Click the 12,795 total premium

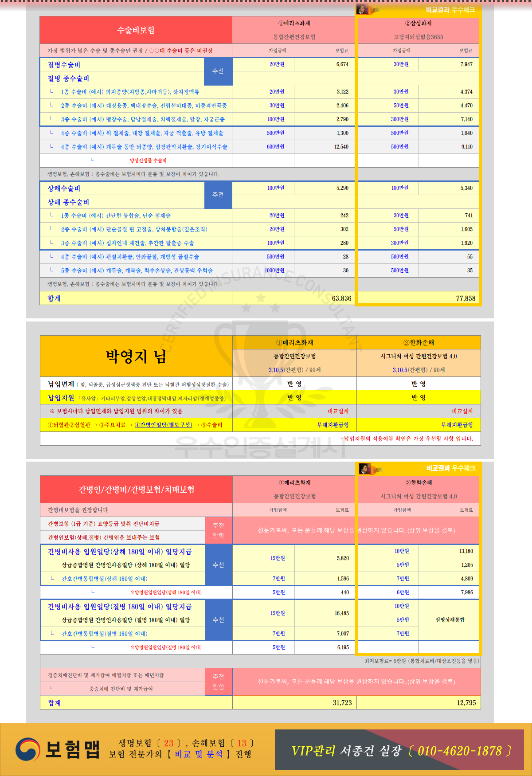(466, 703)
